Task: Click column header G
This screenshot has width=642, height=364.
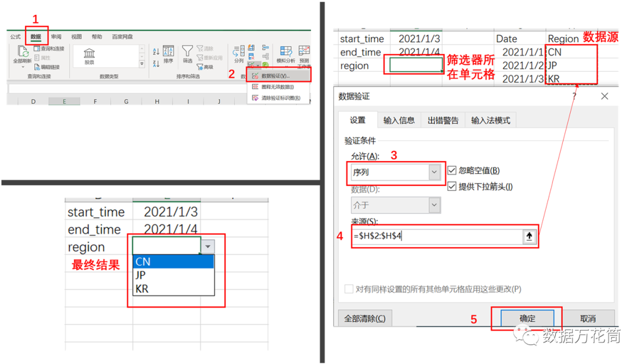Action: coord(126,102)
